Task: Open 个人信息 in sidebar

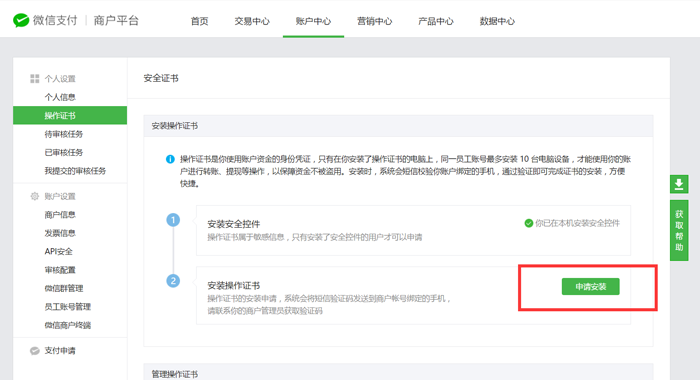Action: 60,97
